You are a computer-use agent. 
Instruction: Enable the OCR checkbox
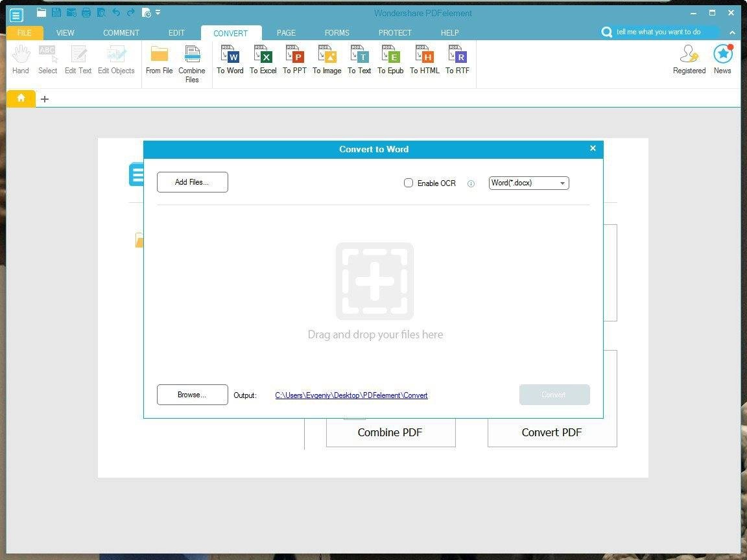coord(409,183)
